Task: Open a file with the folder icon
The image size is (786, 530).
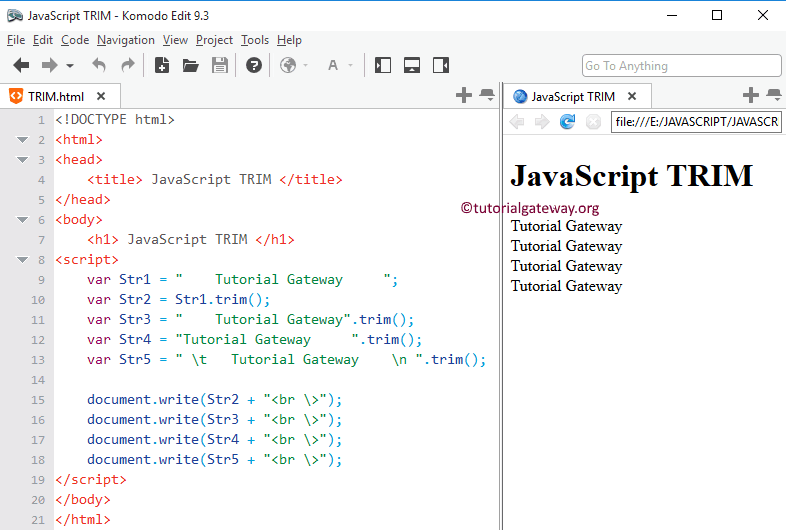Action: [x=190, y=66]
